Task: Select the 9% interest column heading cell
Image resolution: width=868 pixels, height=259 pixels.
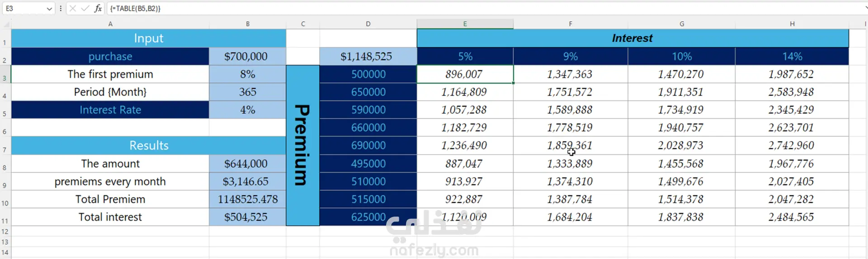Action: pos(571,57)
